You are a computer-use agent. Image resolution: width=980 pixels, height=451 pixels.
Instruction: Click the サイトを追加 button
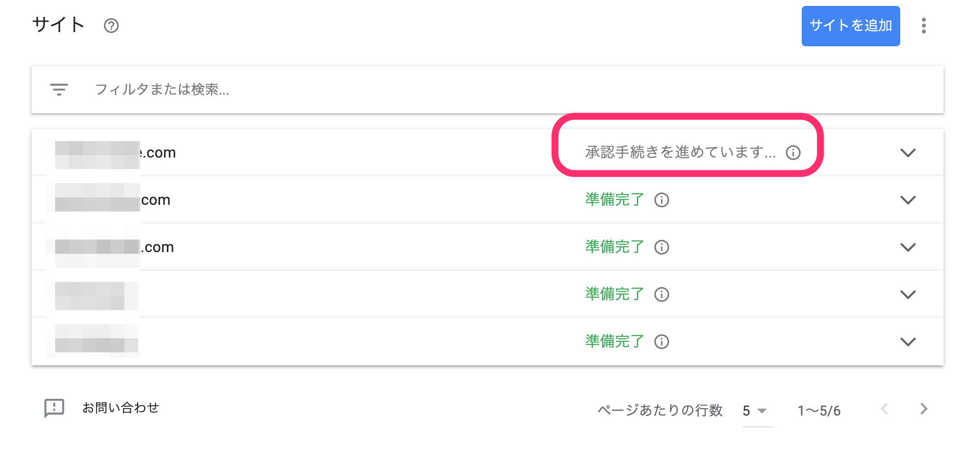click(850, 26)
